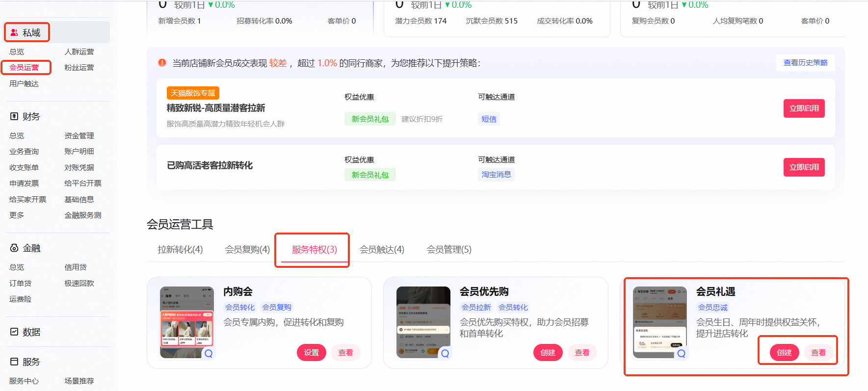Switch to the 拉新转化(4) tab
The height and width of the screenshot is (391, 868).
coord(180,250)
